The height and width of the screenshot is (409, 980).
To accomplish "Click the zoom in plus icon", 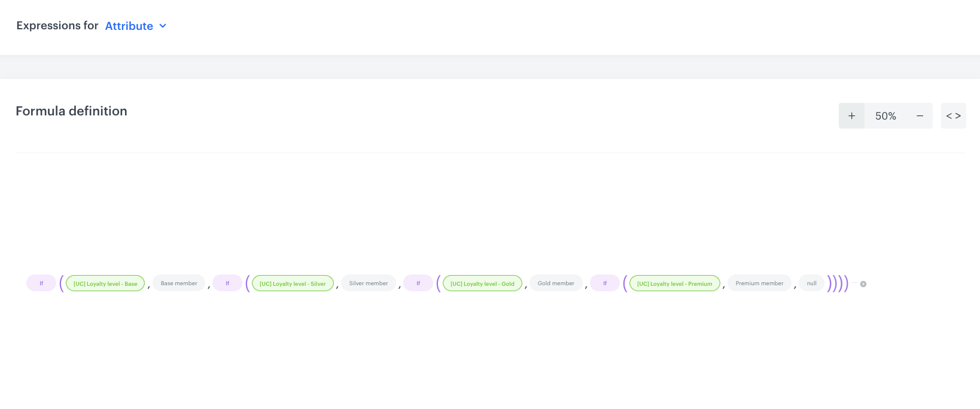I will [851, 116].
